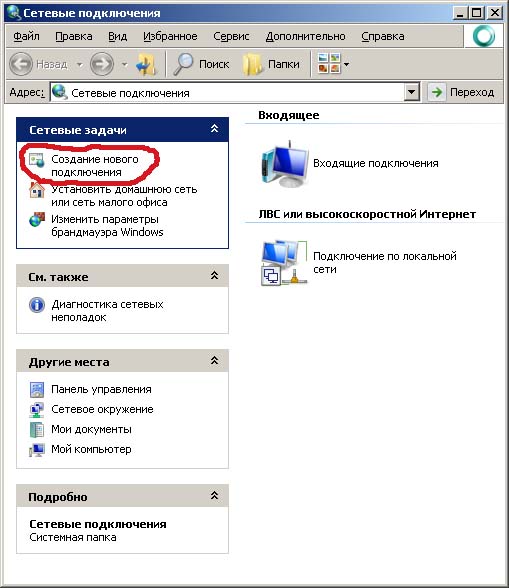Collapse the См. также panel chevron

point(215,276)
